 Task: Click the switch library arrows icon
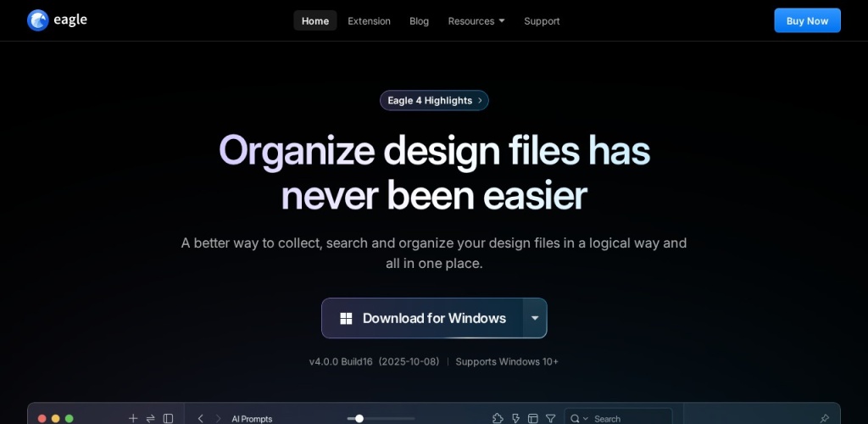point(150,418)
